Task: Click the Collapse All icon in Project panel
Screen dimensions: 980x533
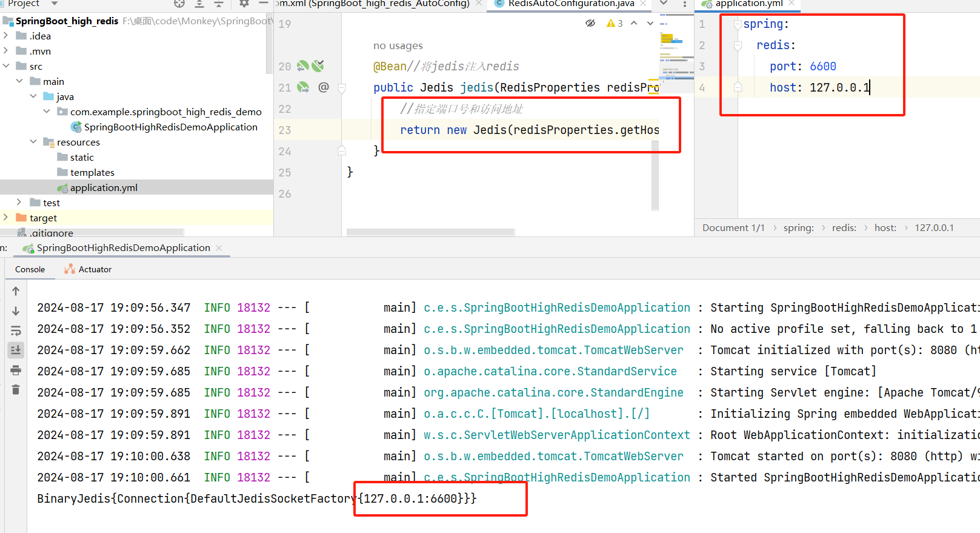Action: click(219, 4)
